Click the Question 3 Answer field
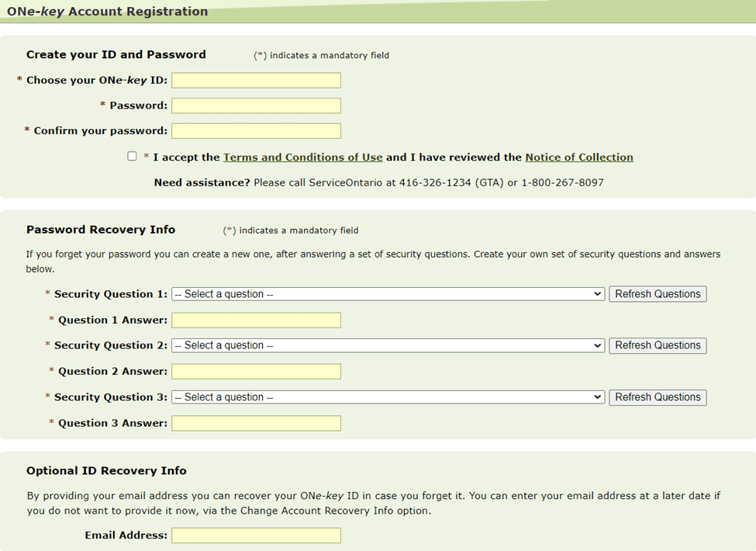Screen dimensions: 756x551 (256, 423)
